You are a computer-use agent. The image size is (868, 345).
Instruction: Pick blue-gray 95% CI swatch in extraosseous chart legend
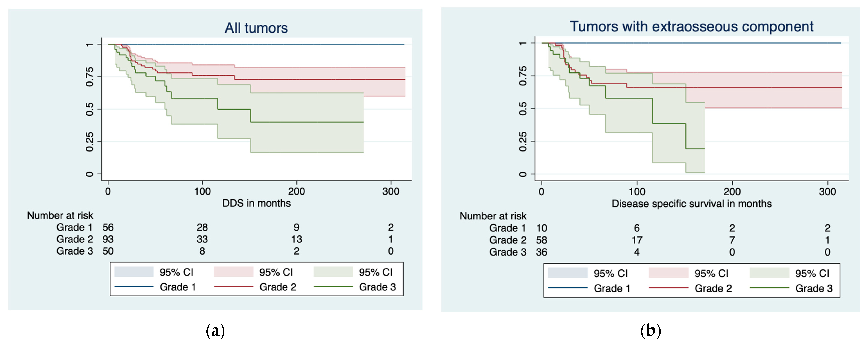click(x=567, y=273)
